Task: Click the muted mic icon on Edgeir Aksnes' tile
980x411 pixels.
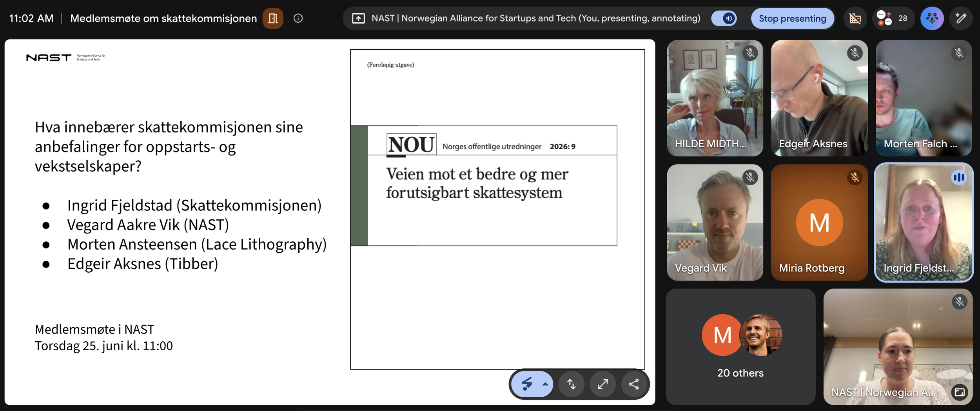Action: pyautogui.click(x=855, y=53)
